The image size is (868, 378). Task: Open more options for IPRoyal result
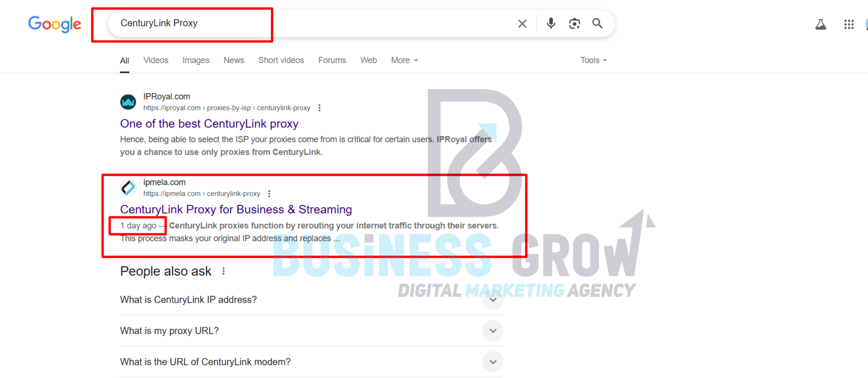pyautogui.click(x=320, y=108)
